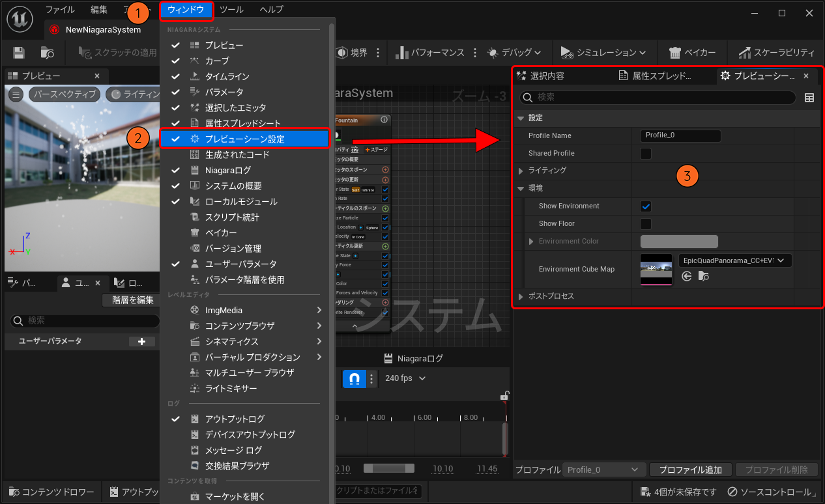Click the browse-to-asset icon in the toolbar
The height and width of the screenshot is (504, 825).
point(47,53)
